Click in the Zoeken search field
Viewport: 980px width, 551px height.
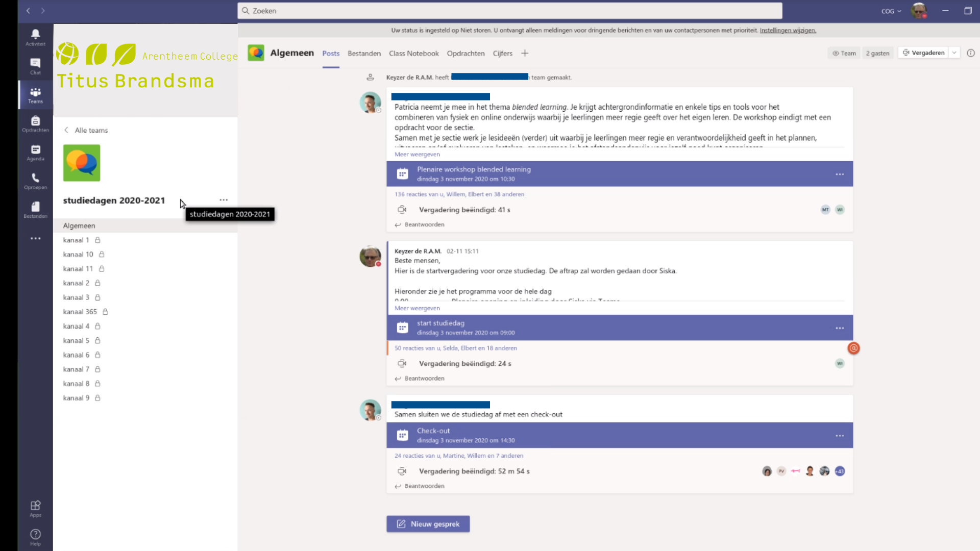pos(509,11)
